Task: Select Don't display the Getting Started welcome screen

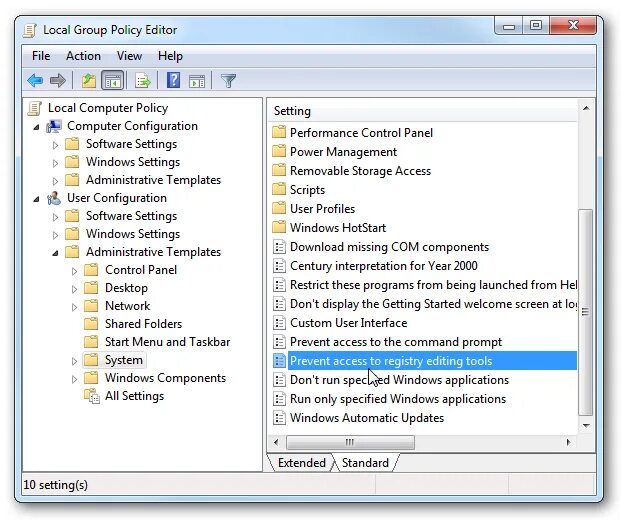Action: click(x=433, y=304)
